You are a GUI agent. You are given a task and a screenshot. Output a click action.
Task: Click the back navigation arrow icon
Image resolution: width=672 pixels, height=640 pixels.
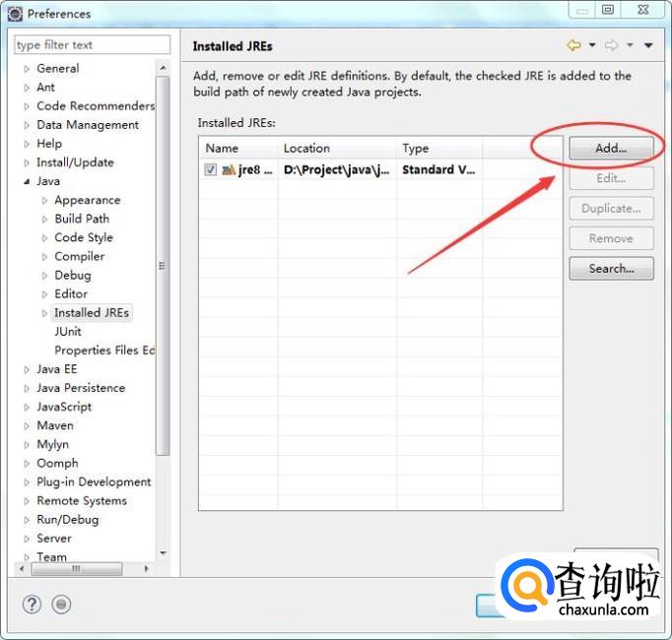[573, 45]
